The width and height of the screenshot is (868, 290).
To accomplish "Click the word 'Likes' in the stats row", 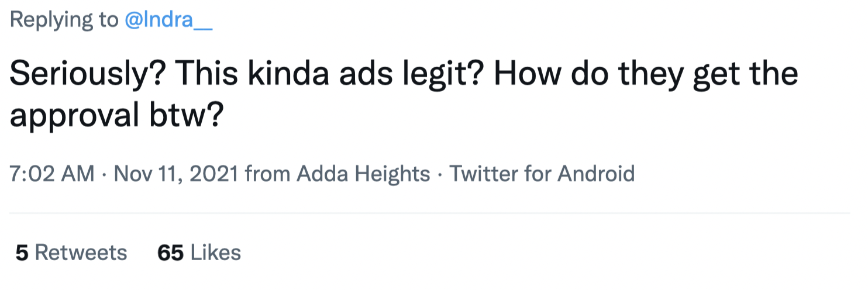I will [x=216, y=253].
